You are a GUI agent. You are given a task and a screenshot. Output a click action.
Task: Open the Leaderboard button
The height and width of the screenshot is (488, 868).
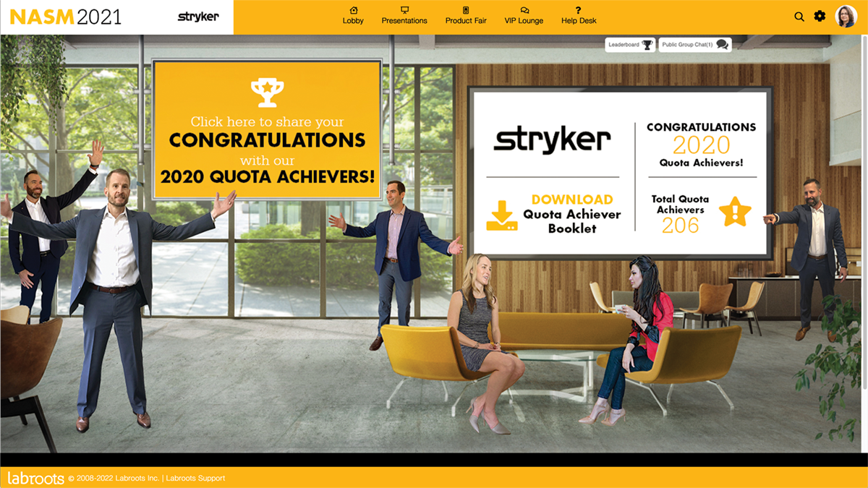pyautogui.click(x=631, y=45)
